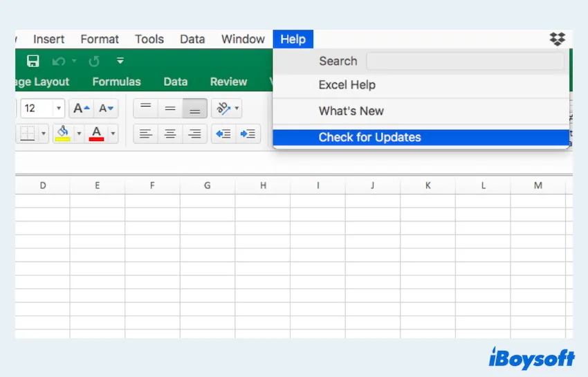Open the Window menu
588x377 pixels.
point(243,39)
